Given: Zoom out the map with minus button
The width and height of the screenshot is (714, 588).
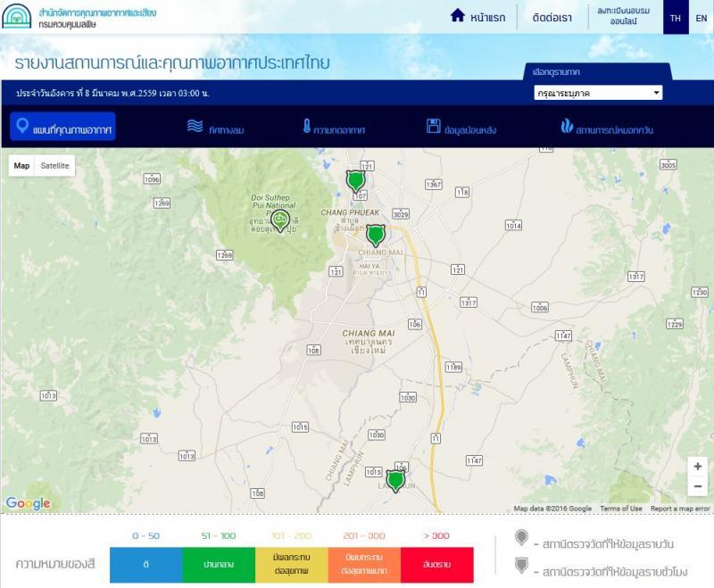Looking at the screenshot, I should [x=697, y=486].
